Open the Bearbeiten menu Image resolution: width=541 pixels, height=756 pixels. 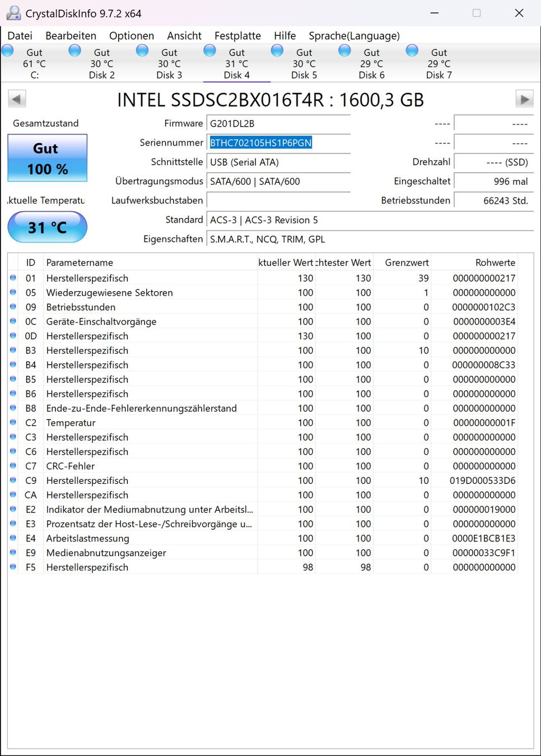click(x=71, y=36)
